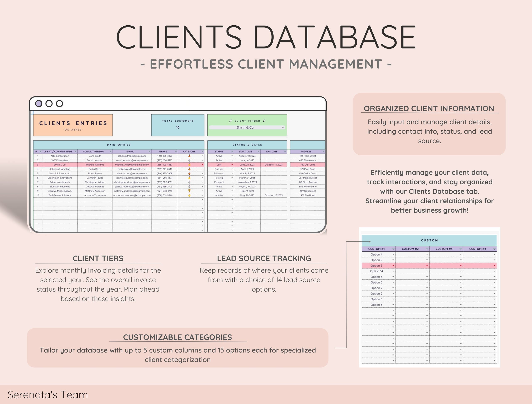Open filter icon on Custom #1 header

pos(393,249)
